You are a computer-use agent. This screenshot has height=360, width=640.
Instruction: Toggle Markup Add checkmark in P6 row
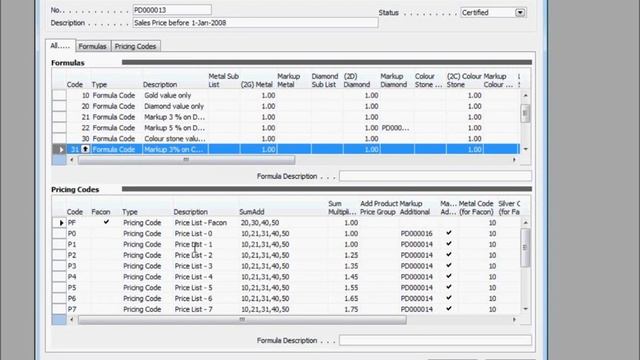[x=449, y=298]
